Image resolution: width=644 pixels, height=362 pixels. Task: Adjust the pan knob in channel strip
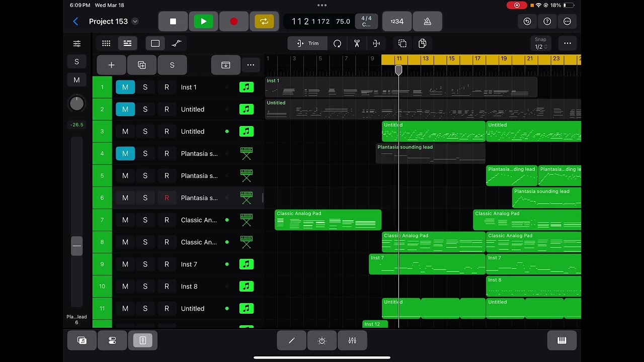coord(76,104)
